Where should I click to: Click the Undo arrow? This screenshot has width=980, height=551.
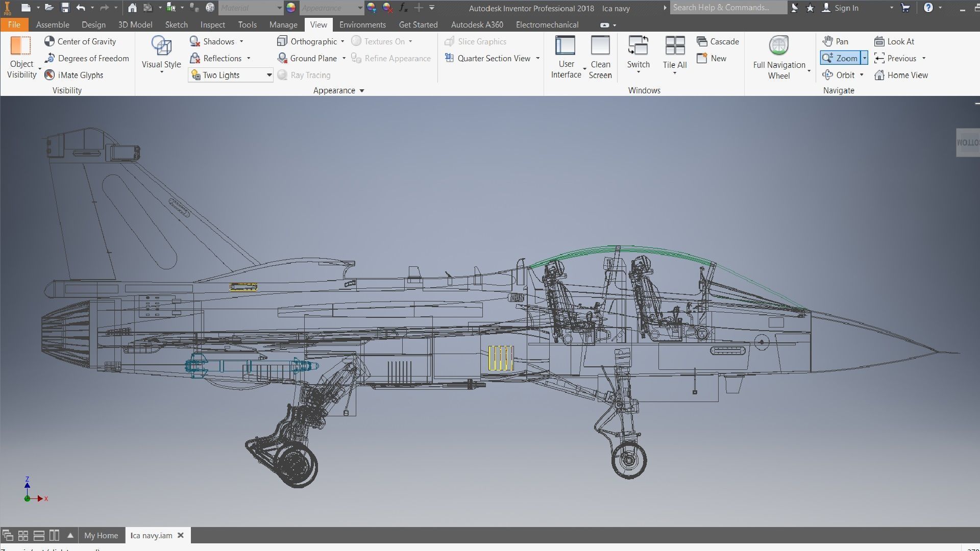[81, 8]
